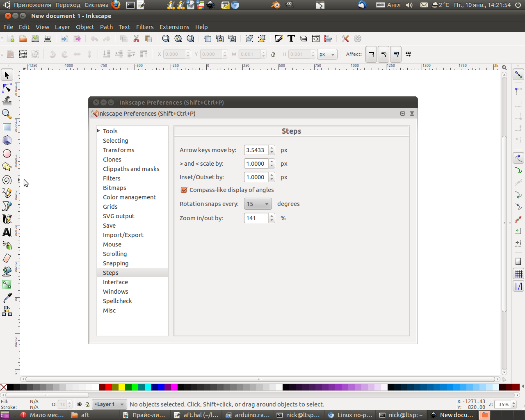
Task: Open the Layer 1 selector dropdown
Action: 109,404
